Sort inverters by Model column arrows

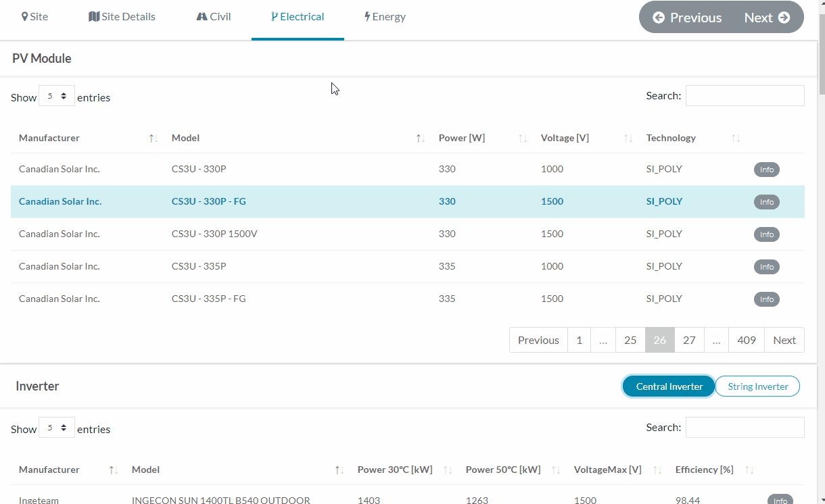(x=339, y=470)
